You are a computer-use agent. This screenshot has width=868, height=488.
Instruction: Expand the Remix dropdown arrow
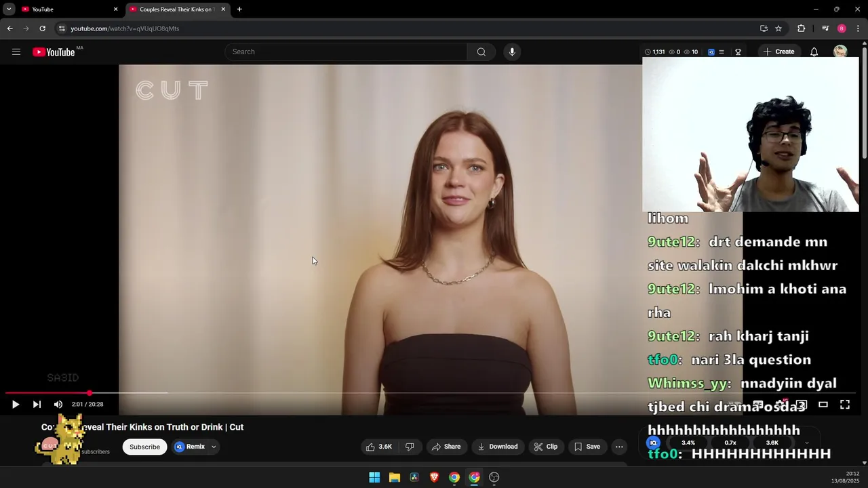(x=214, y=447)
